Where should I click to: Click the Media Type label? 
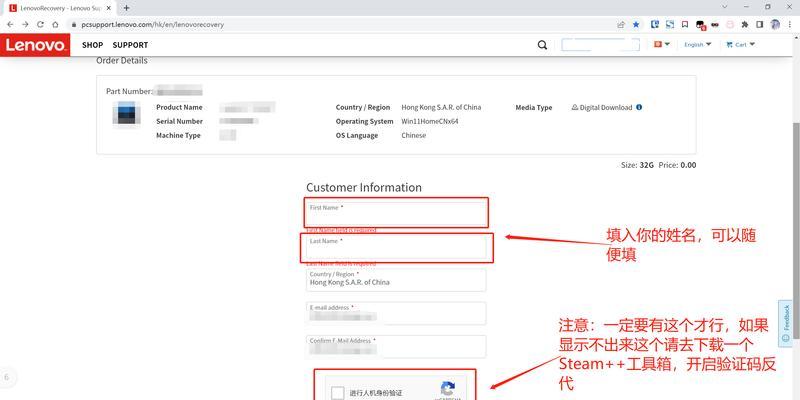pos(534,108)
